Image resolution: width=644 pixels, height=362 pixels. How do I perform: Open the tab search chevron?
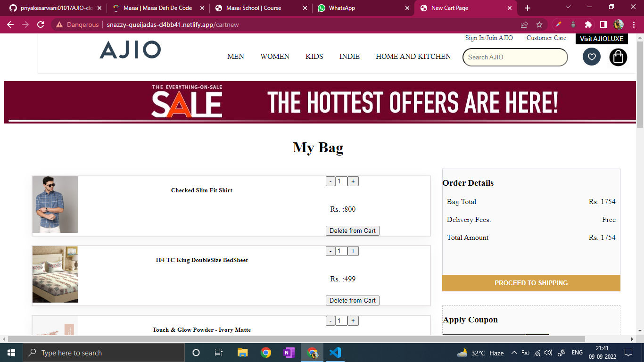(x=567, y=8)
